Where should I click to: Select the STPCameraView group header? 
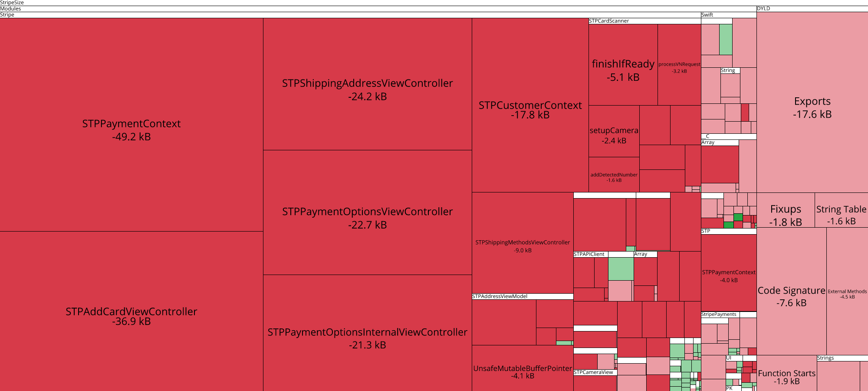[595, 372]
